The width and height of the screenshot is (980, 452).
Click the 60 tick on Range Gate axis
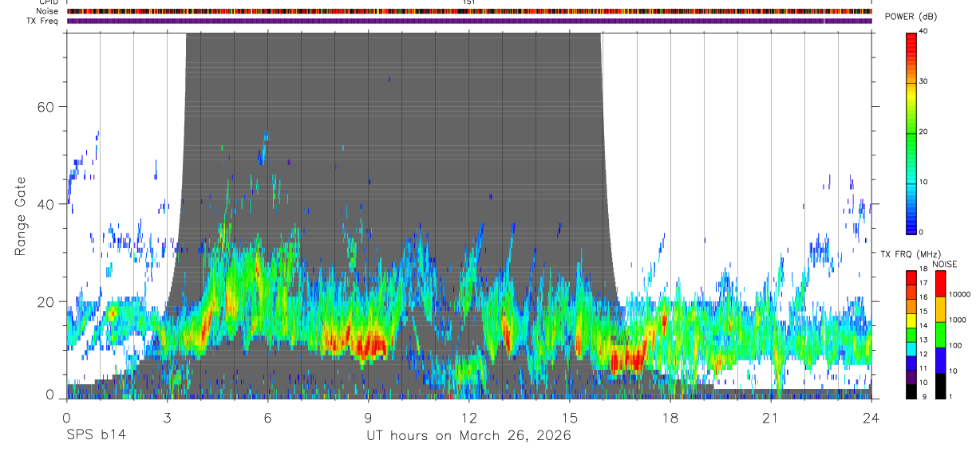pos(47,107)
